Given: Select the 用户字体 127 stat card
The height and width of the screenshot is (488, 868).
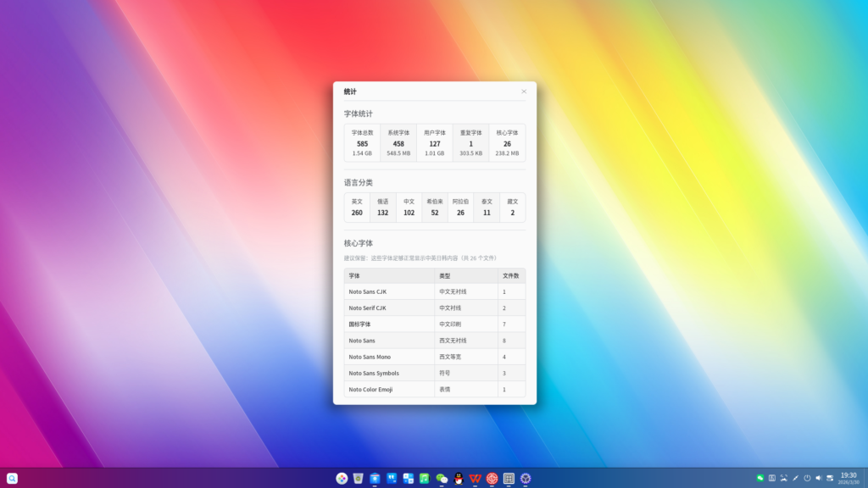Looking at the screenshot, I should point(435,143).
